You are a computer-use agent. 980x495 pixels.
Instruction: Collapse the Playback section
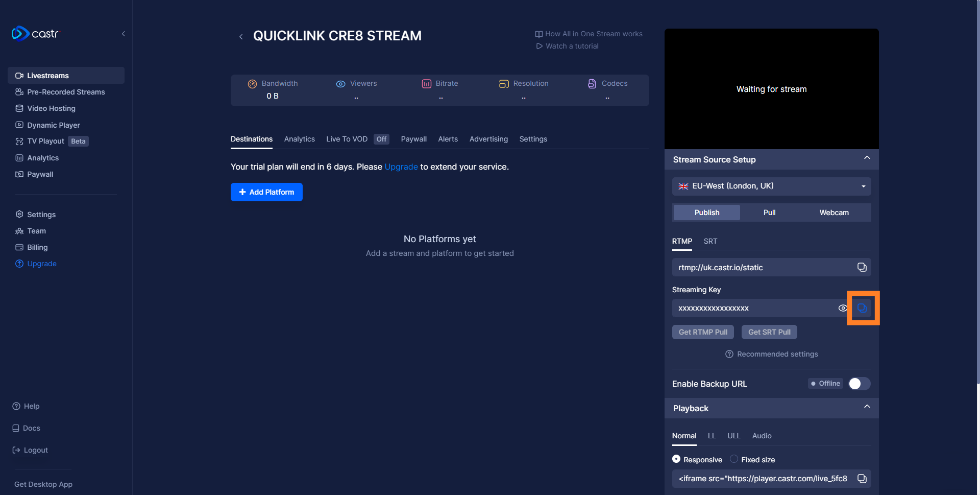pos(867,407)
